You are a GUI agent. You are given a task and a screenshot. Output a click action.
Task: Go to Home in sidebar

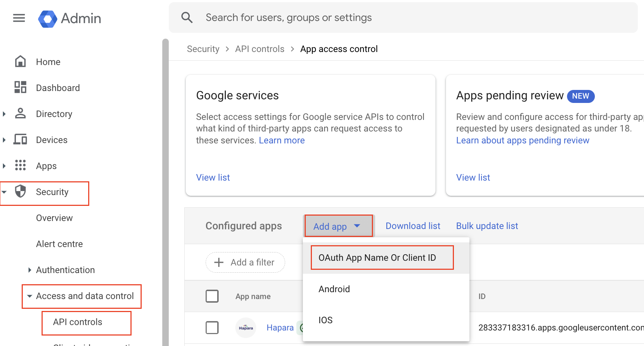(48, 62)
